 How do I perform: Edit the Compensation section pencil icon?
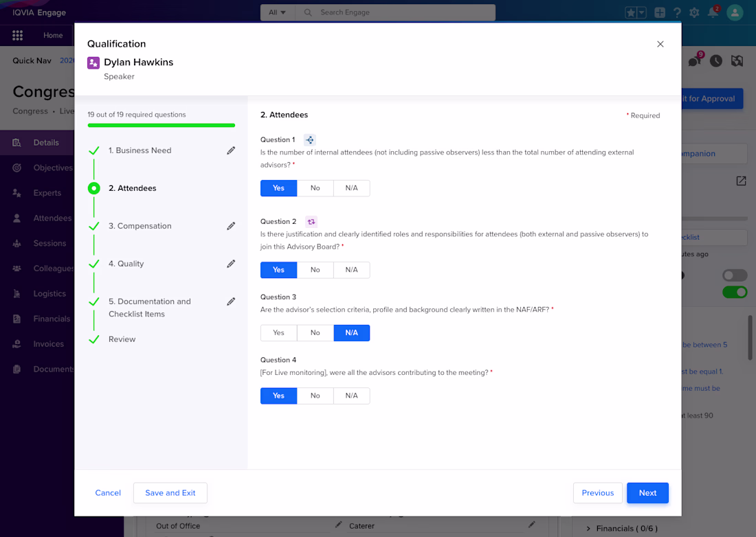click(x=231, y=226)
